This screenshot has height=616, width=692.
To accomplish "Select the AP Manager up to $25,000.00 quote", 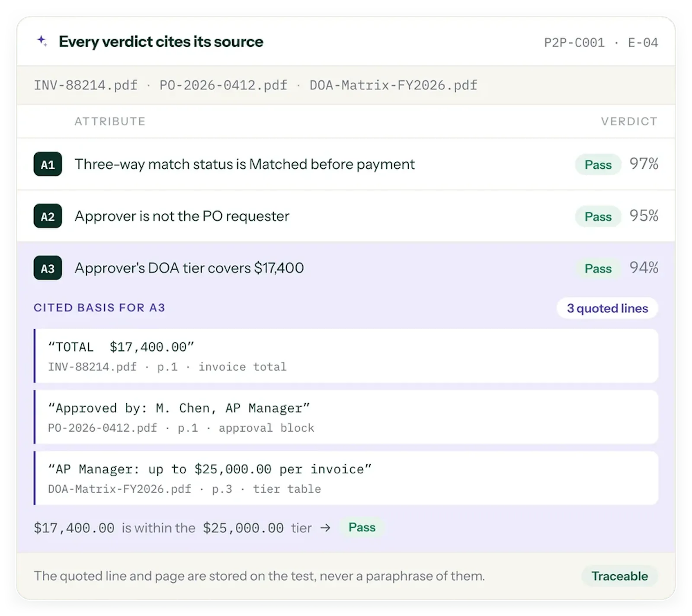I will coord(346,478).
